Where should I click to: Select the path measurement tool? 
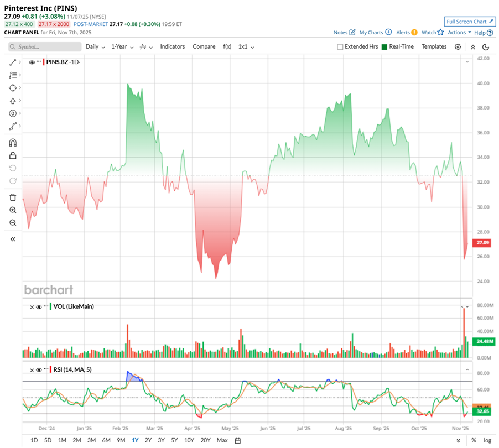pos(13,126)
